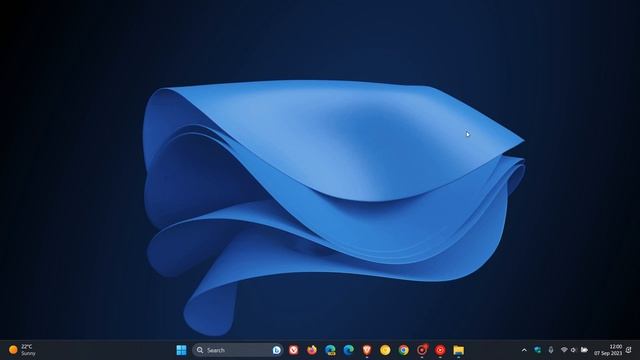Open the 22°C Sunny weather widget
This screenshot has height=360, width=640.
22,350
